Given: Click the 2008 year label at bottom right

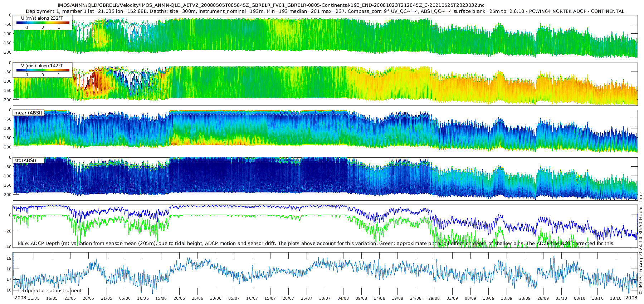Looking at the screenshot, I should [x=631, y=298].
